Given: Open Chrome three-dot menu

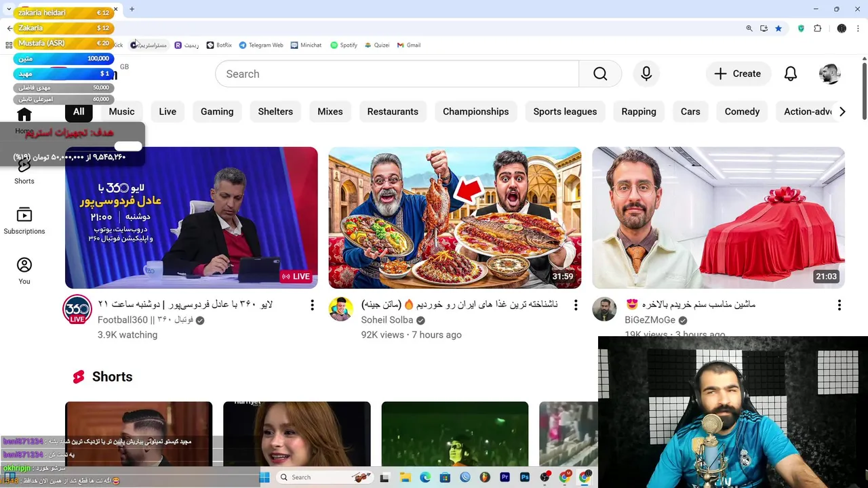Looking at the screenshot, I should [859, 28].
